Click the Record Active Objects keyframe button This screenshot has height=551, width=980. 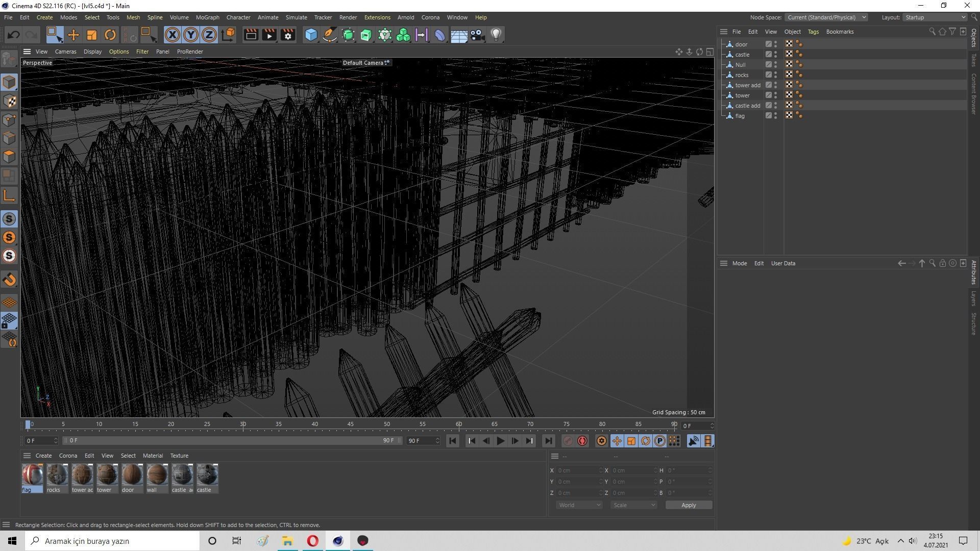(x=568, y=441)
